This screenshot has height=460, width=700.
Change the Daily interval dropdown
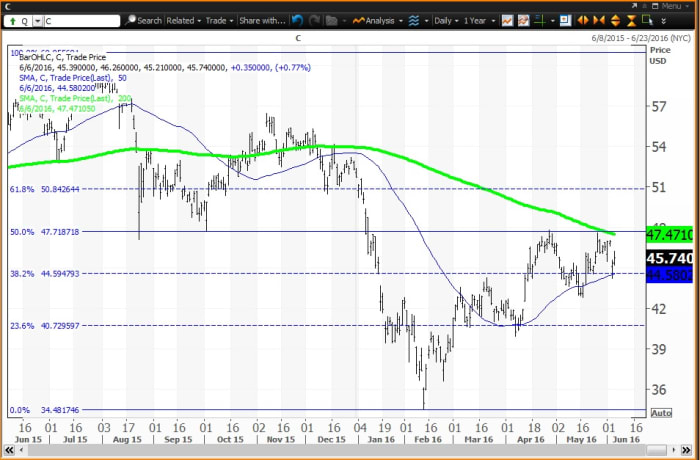[445, 20]
